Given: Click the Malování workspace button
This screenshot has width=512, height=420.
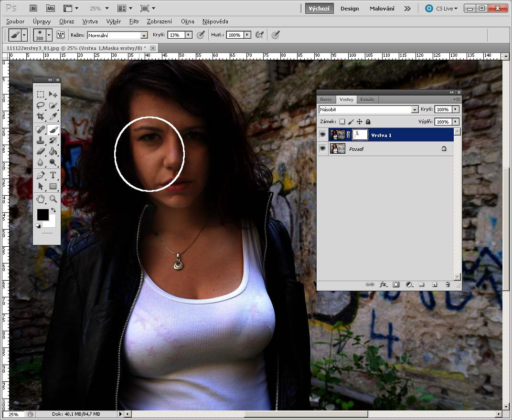Looking at the screenshot, I should [382, 9].
